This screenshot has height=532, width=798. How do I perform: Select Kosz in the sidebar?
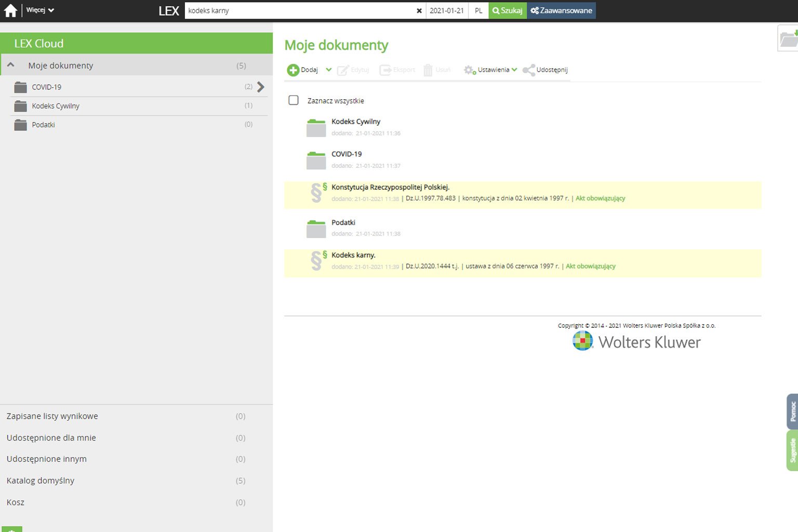(x=16, y=502)
